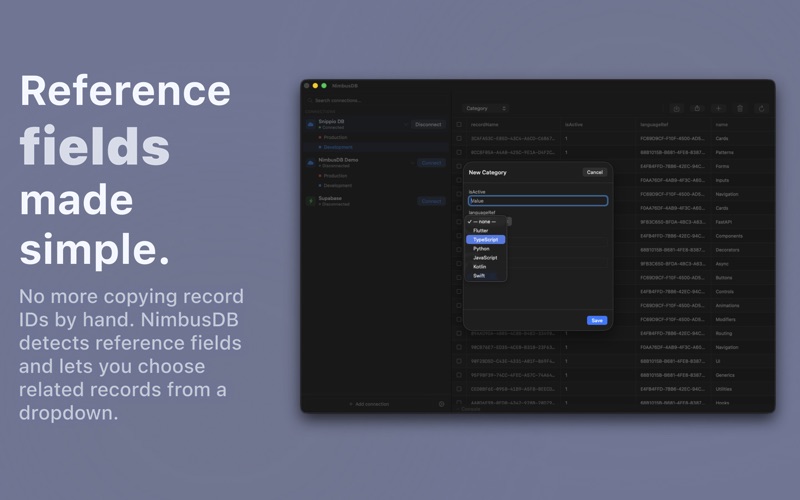800x500 pixels.
Task: Click the isActive Value input field
Action: pyautogui.click(x=538, y=201)
